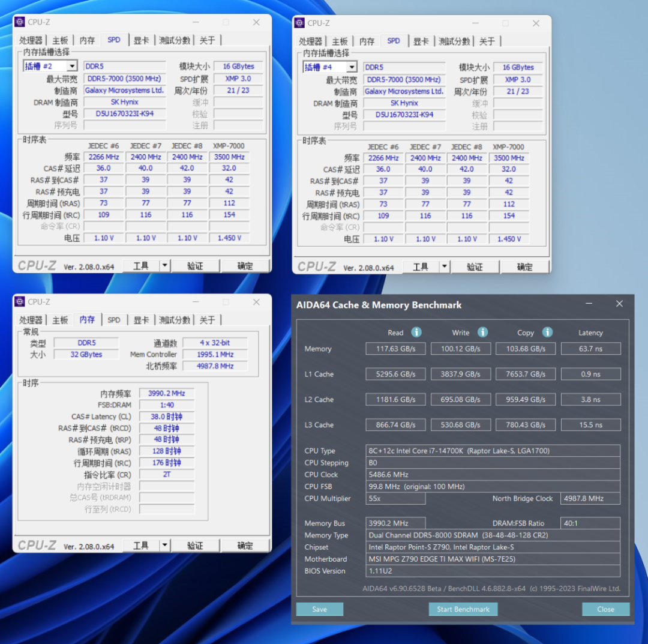Click 工具 button in memory window
The height and width of the screenshot is (644, 648).
pos(141,545)
